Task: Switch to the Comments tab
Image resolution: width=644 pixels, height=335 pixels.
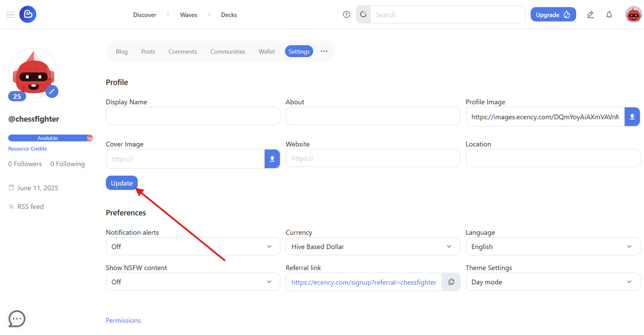Action: (x=183, y=51)
